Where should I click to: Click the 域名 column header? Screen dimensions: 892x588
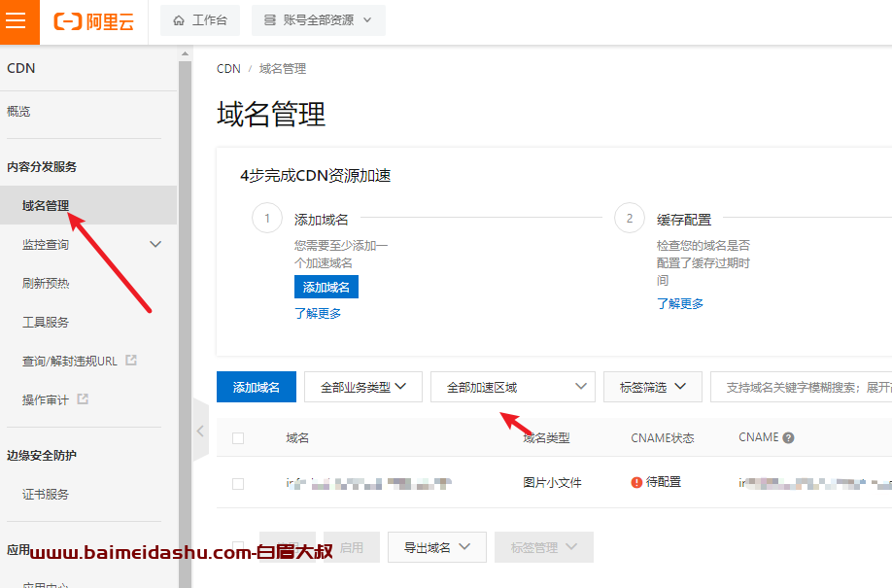click(297, 437)
